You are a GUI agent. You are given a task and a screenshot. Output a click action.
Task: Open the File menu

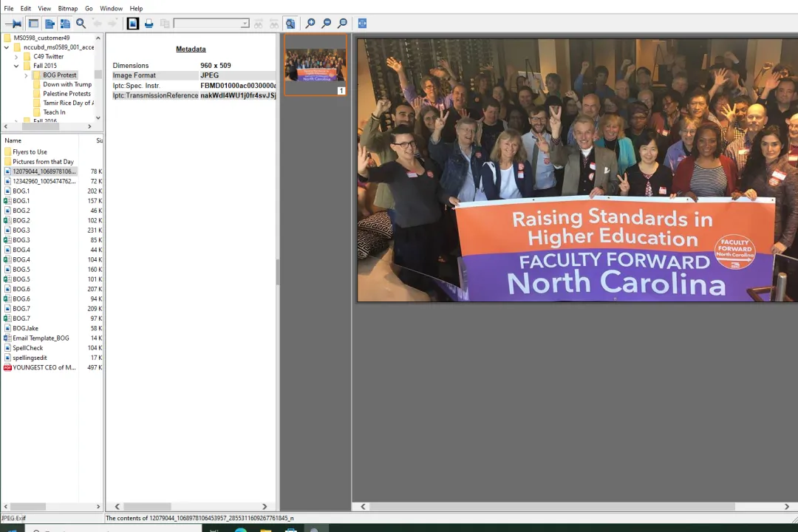[x=9, y=9]
